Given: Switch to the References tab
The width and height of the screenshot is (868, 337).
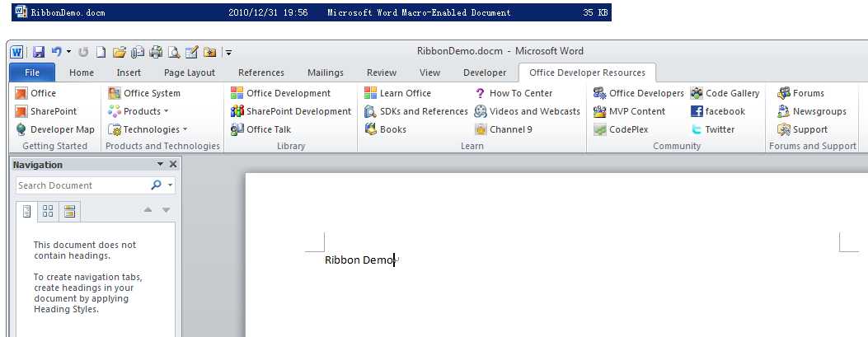Looking at the screenshot, I should (261, 73).
